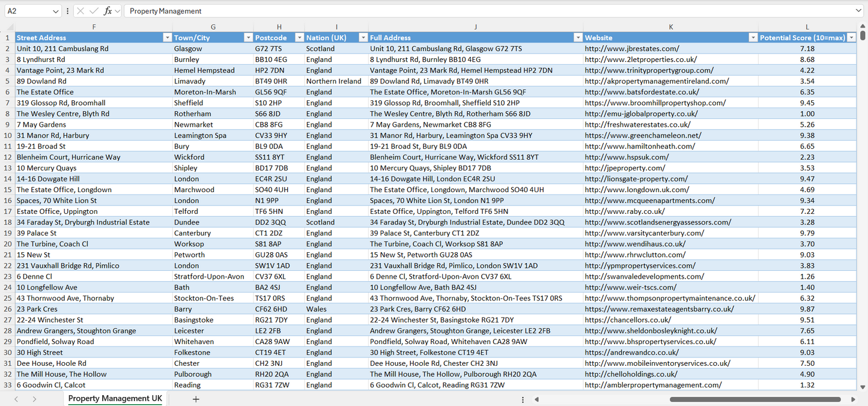Open the Potential Score filter dropdown
The height and width of the screenshot is (406, 868).
[x=851, y=37]
